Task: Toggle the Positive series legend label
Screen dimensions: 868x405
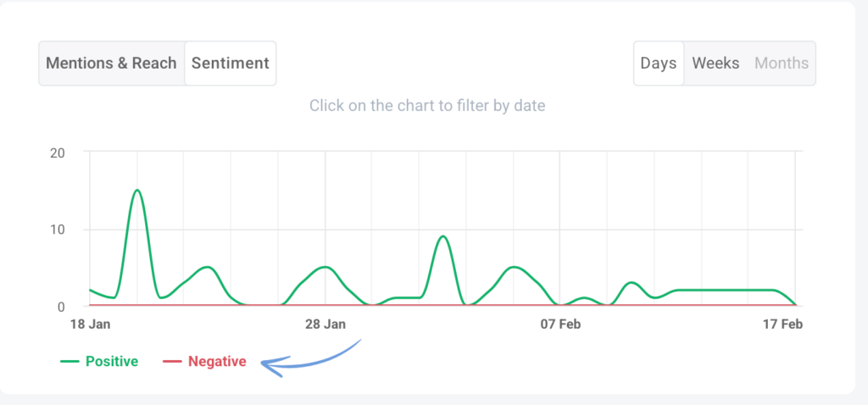Action: point(111,362)
